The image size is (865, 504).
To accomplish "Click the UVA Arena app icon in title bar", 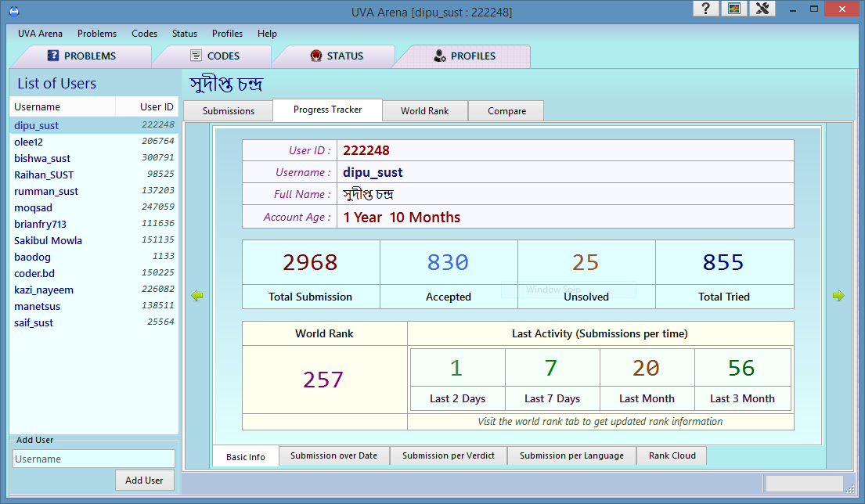I will [x=14, y=11].
